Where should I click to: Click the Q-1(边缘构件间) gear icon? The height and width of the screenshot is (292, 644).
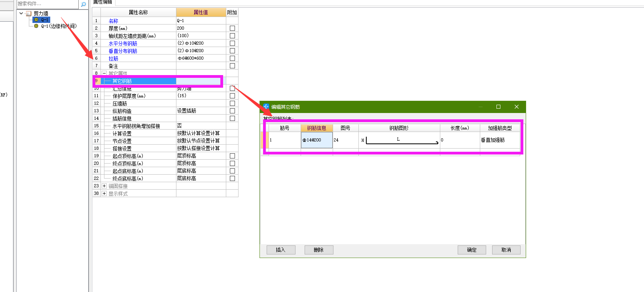(x=36, y=26)
